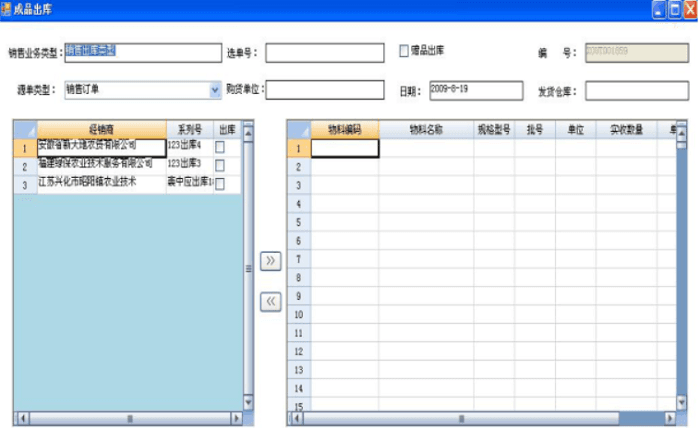This screenshot has width=700, height=428.
Task: Click the left grid horizontal scroll-left arrow
Action: [18, 418]
